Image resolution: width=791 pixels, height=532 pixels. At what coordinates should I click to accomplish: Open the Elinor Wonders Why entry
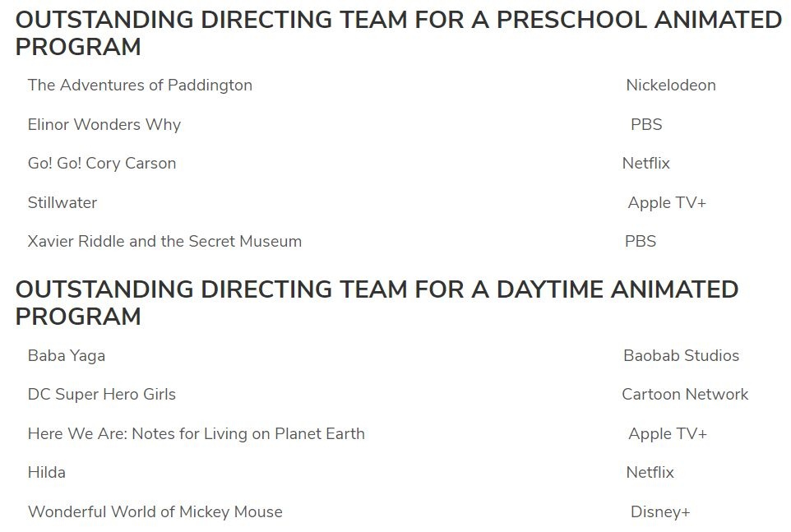104,125
